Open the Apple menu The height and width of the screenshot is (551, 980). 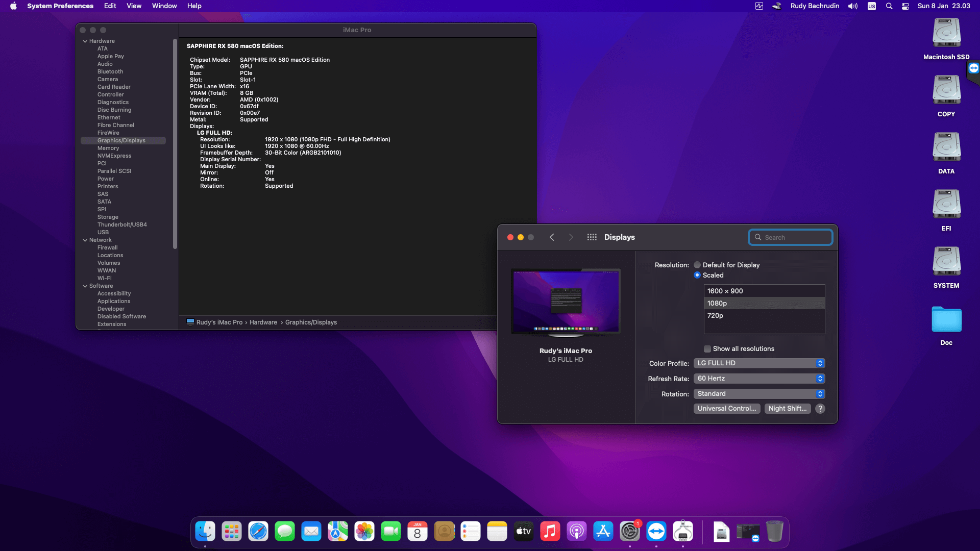click(x=13, y=6)
